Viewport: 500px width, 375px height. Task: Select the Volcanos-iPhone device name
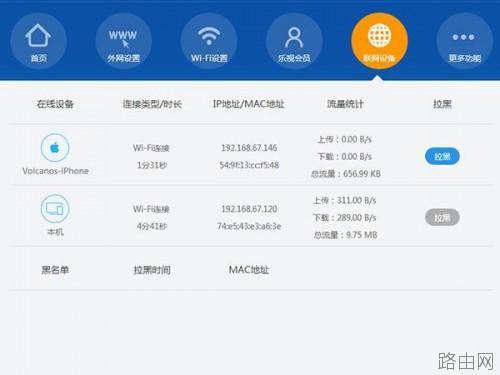55,171
